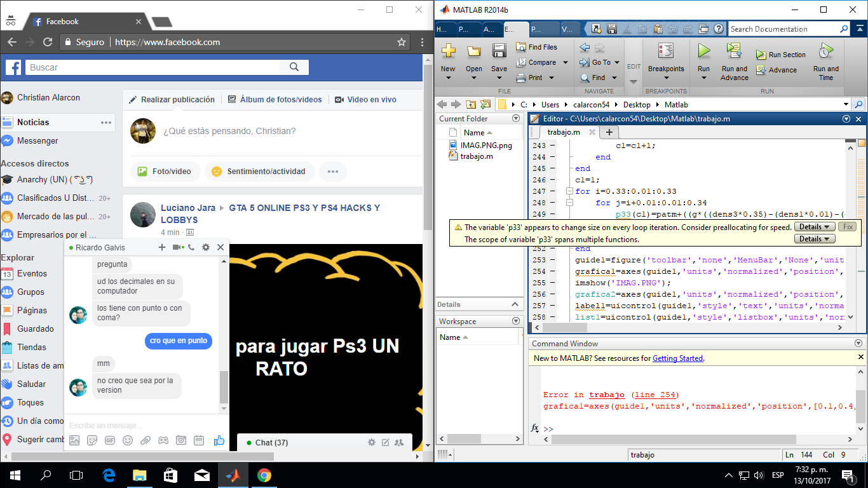The height and width of the screenshot is (488, 868).
Task: Click Sentimiento/actividad button
Action: (259, 172)
